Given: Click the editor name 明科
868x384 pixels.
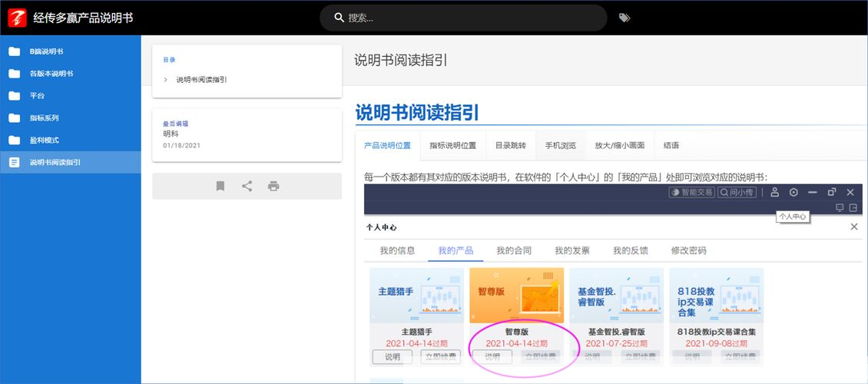Looking at the screenshot, I should point(171,134).
